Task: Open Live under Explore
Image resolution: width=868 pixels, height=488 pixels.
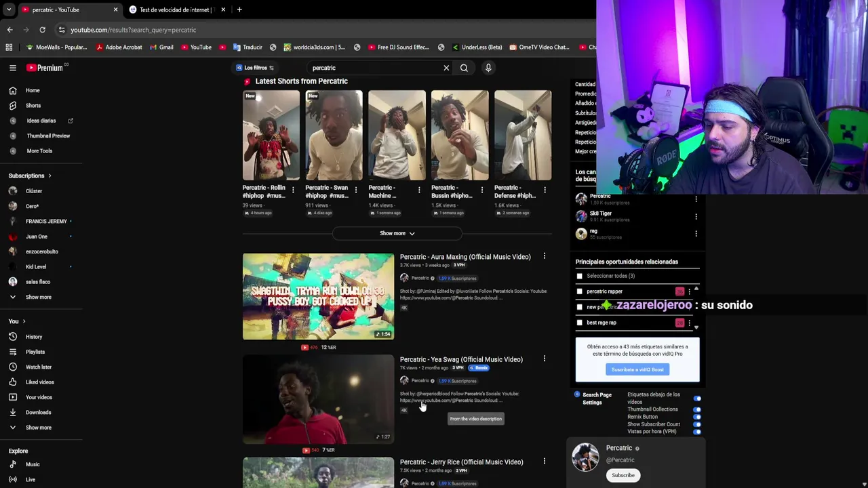Action: 31,479
